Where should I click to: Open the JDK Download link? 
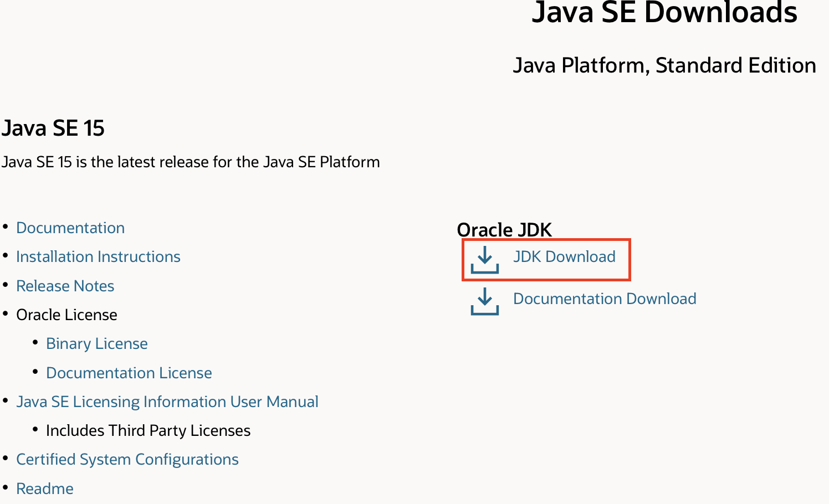pos(564,256)
